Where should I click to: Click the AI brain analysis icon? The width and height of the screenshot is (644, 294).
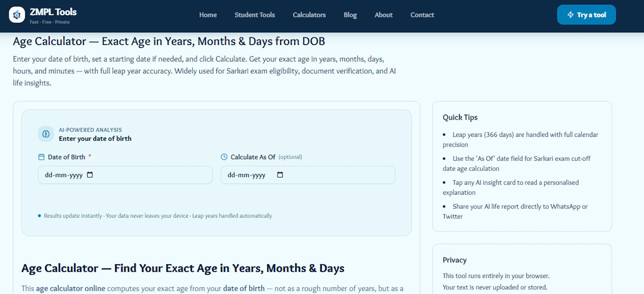click(x=46, y=134)
